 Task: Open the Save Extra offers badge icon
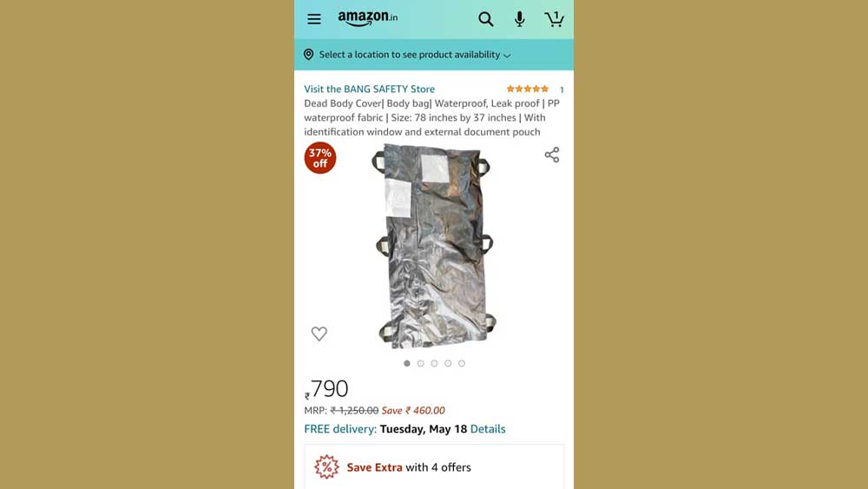[x=326, y=466]
